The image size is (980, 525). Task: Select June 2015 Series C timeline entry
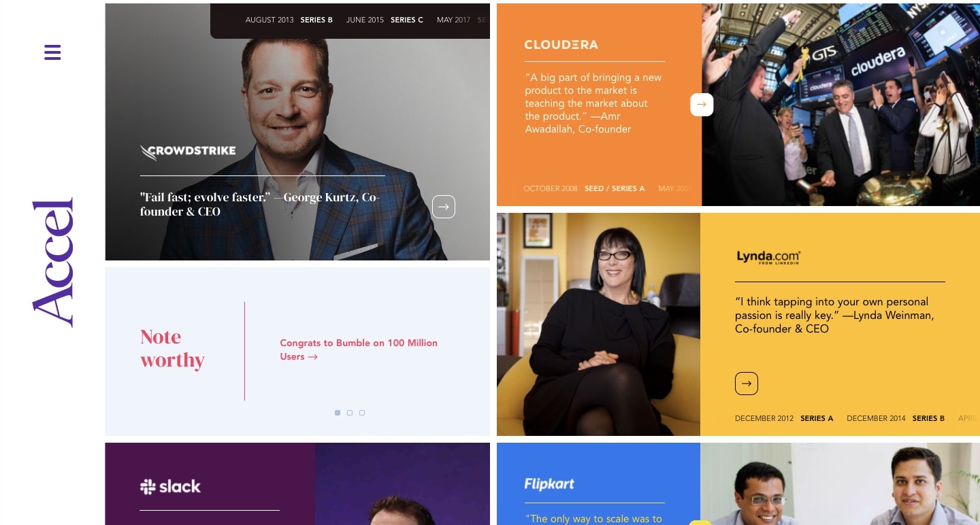coord(385,20)
